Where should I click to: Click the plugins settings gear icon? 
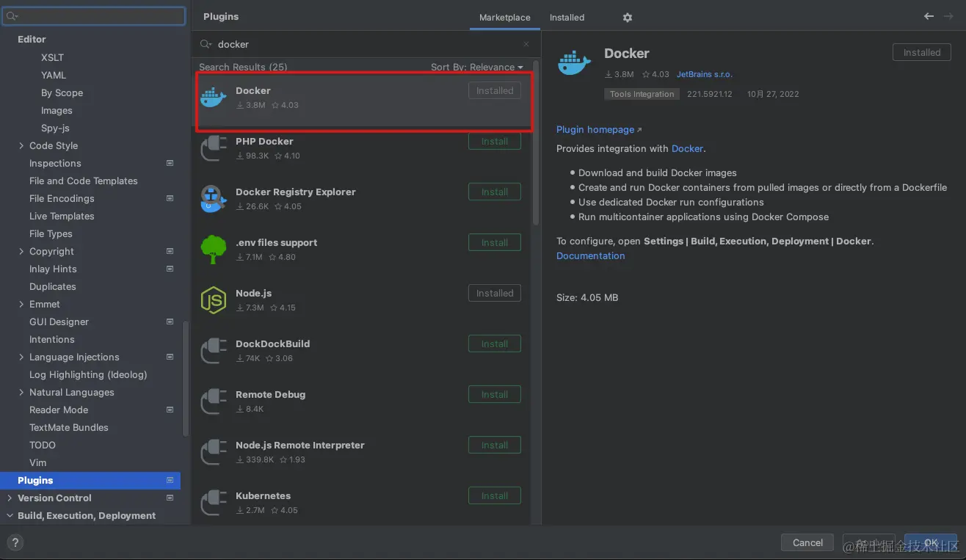point(627,18)
